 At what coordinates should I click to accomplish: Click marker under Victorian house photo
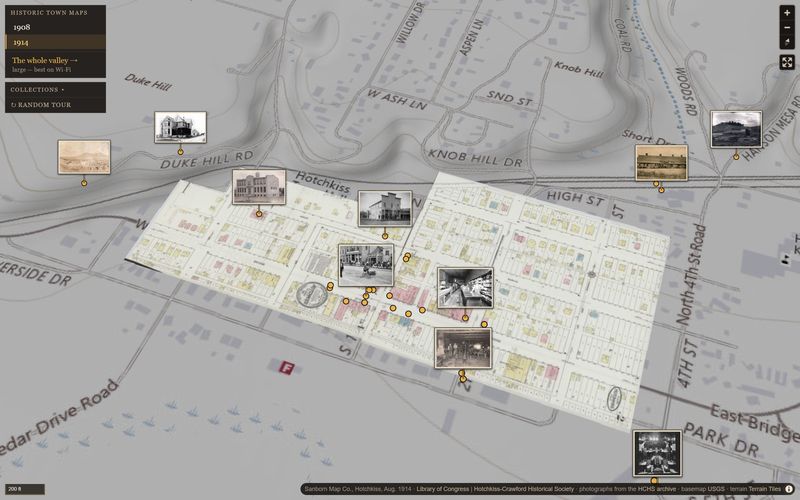tap(180, 152)
